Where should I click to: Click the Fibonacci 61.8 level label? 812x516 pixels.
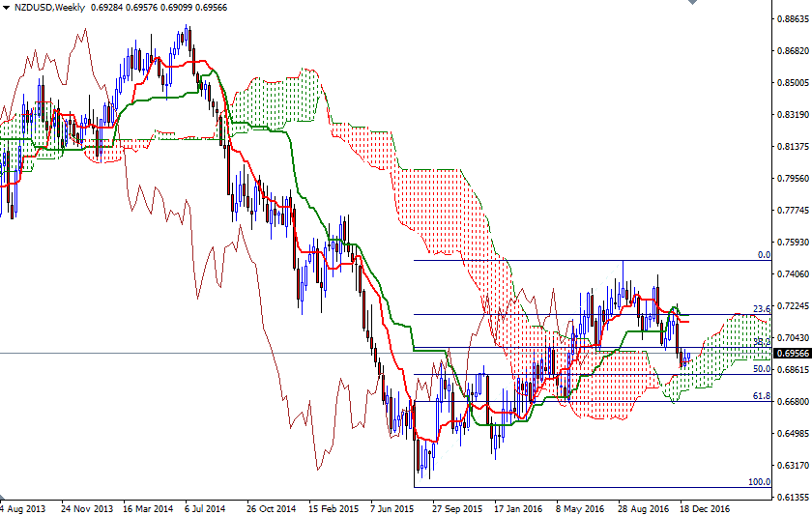click(762, 396)
